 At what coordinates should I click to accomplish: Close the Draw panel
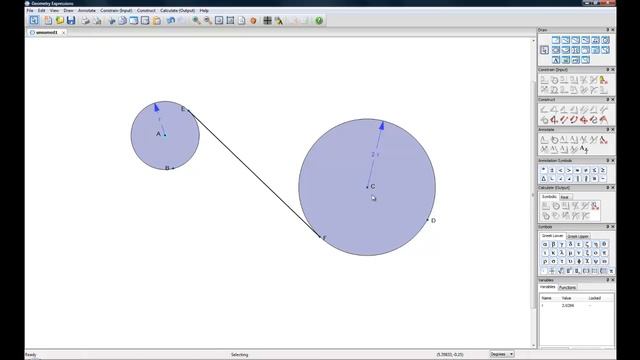point(612,30)
